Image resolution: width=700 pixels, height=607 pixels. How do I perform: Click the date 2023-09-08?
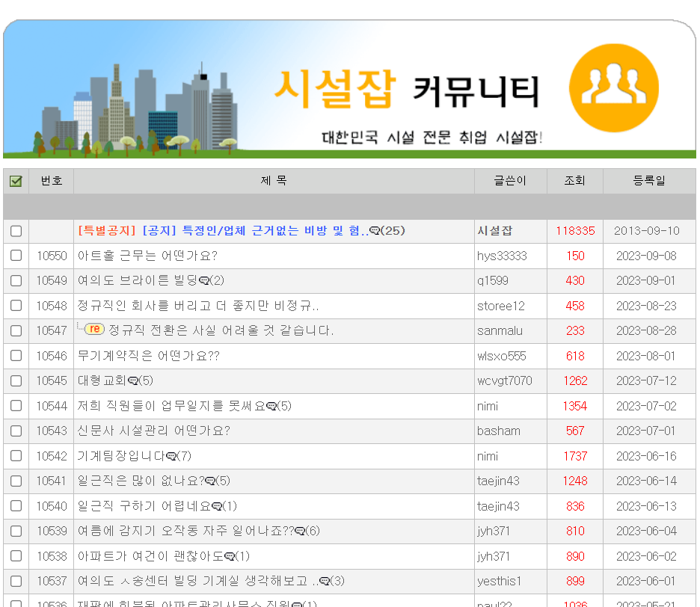pyautogui.click(x=646, y=256)
